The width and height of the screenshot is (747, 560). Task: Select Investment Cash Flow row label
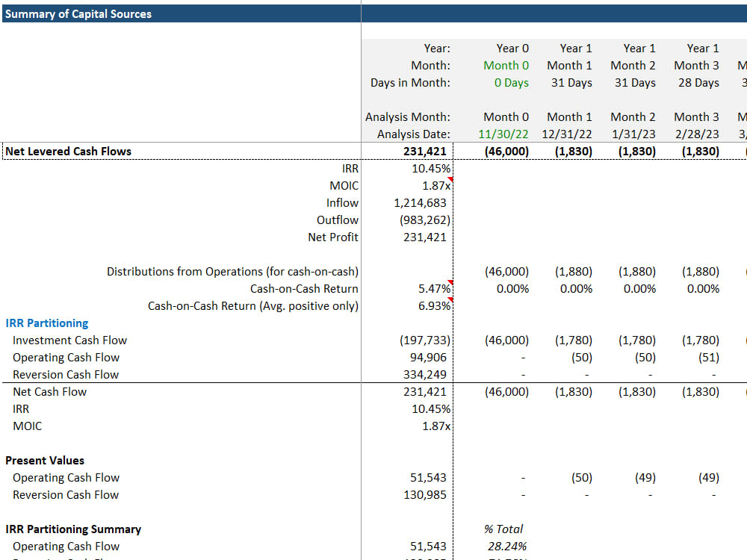click(x=69, y=340)
